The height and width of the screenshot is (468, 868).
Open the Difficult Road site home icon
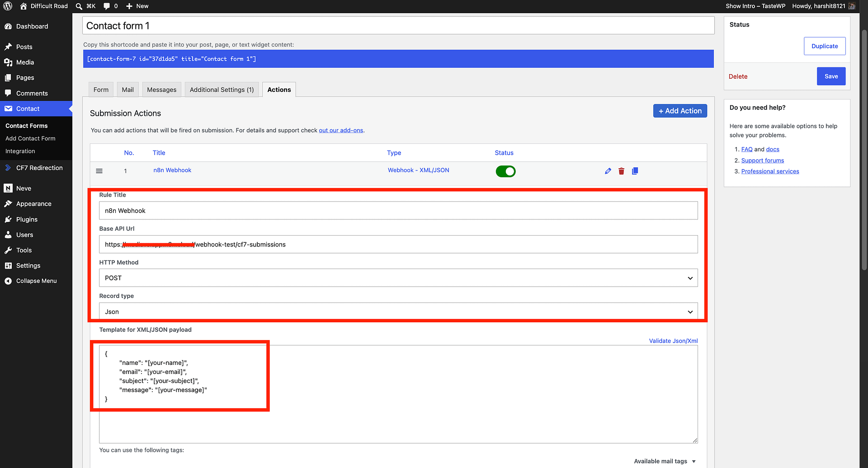(x=24, y=6)
